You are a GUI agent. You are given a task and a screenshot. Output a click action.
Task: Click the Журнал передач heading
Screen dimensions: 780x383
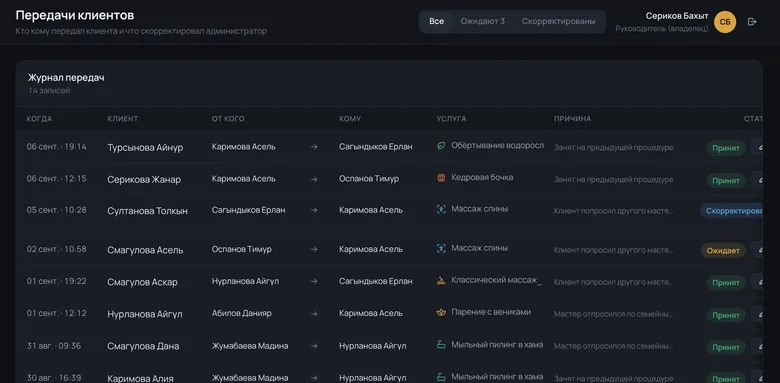(66, 78)
